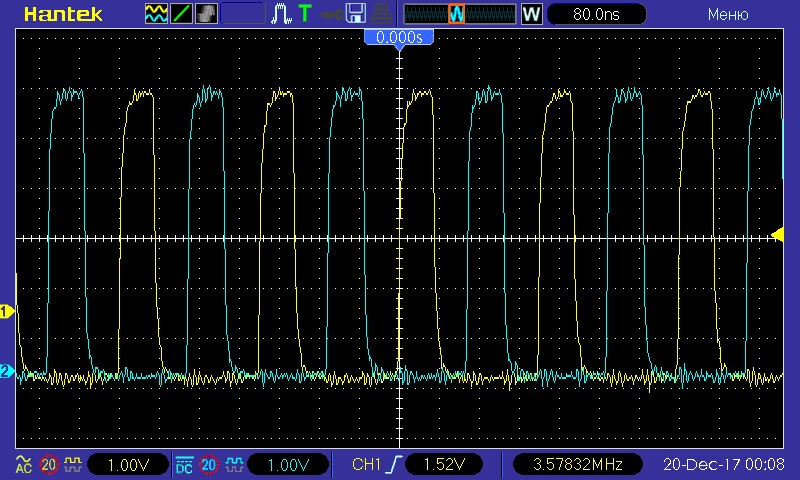Screen dimensions: 800x480
Task: Click the green T trigger status indicator
Action: point(305,14)
